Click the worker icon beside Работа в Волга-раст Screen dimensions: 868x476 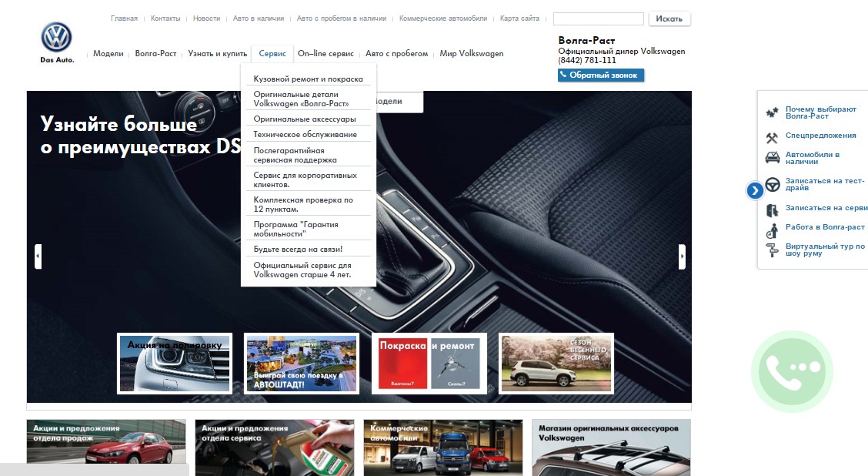tap(772, 230)
